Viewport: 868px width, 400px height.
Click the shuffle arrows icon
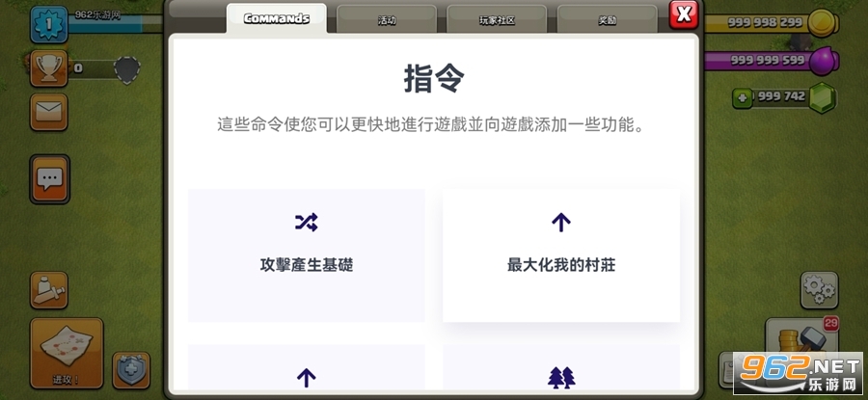306,223
